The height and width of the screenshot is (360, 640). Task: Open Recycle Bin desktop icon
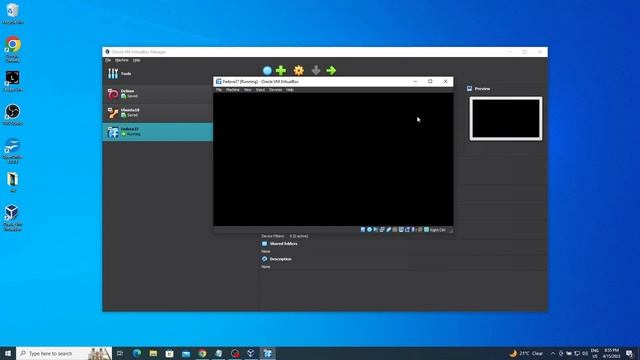13,13
